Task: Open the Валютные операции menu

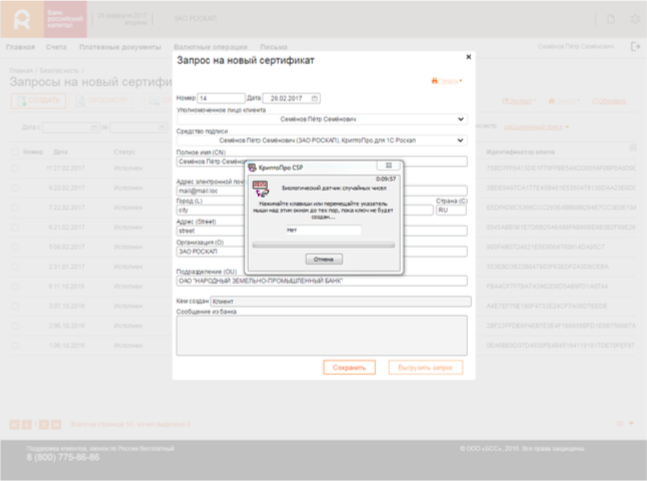Action: pos(210,47)
